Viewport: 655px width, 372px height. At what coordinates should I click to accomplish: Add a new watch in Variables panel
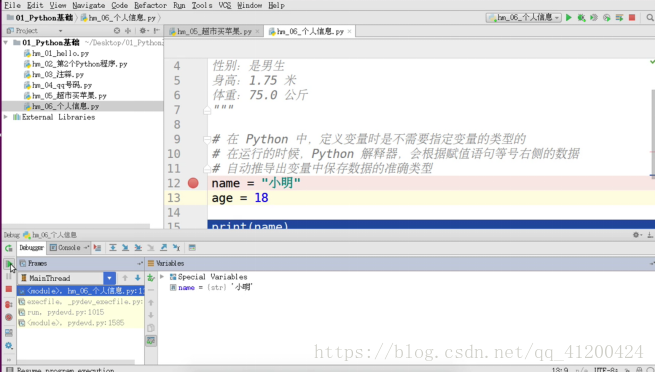151,277
